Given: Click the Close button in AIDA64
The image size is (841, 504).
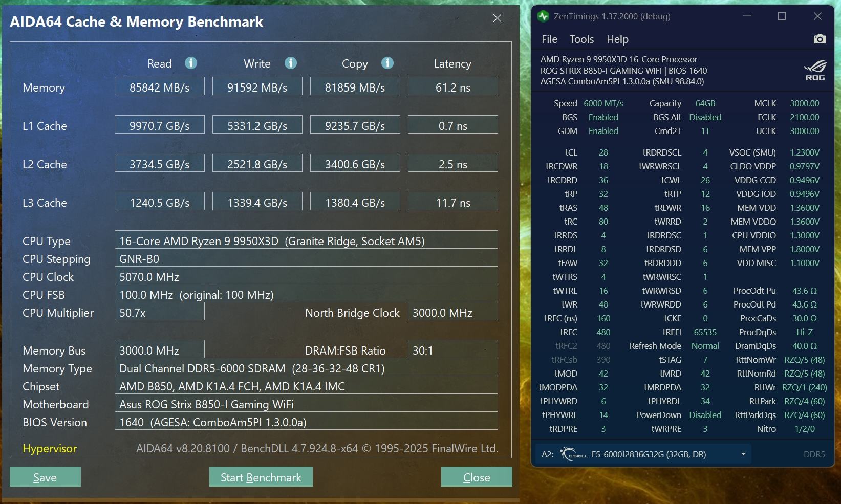Looking at the screenshot, I should coord(477,477).
